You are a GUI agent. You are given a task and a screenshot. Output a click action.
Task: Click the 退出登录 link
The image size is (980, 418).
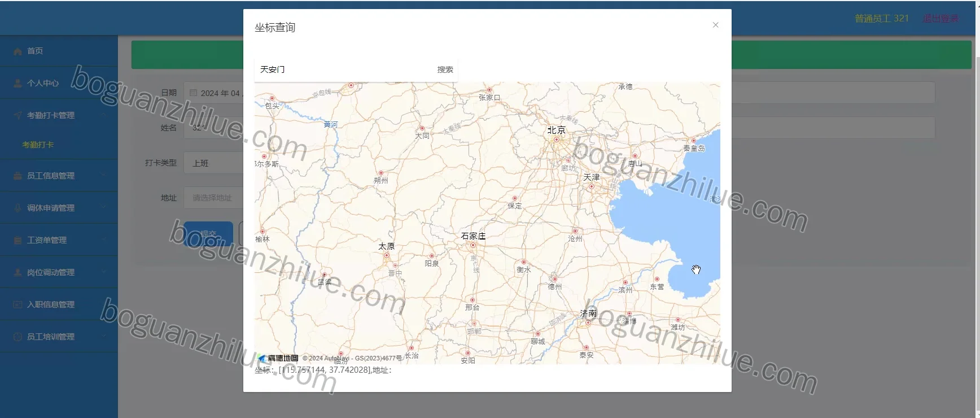click(x=940, y=19)
